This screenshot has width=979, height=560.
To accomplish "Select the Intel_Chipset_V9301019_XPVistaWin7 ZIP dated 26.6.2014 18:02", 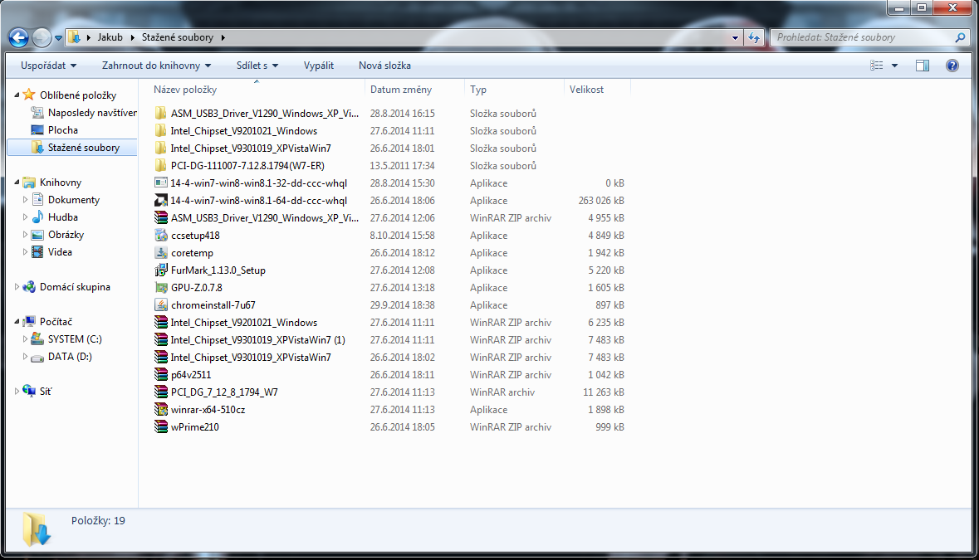I will pos(251,358).
